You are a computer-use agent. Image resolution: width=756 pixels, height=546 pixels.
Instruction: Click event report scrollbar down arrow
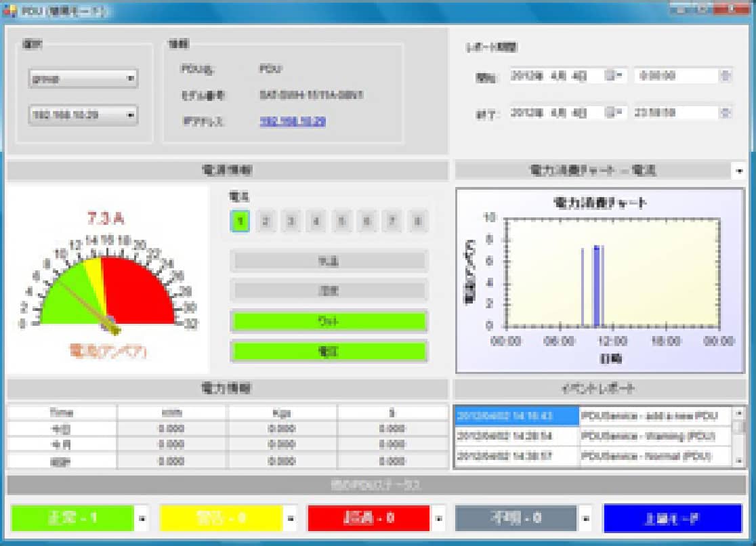[x=739, y=461]
